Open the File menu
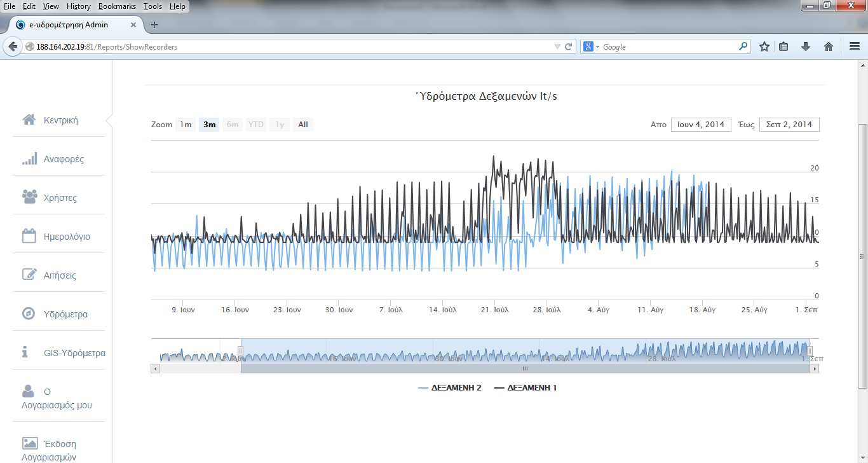This screenshot has width=868, height=463. tap(10, 6)
